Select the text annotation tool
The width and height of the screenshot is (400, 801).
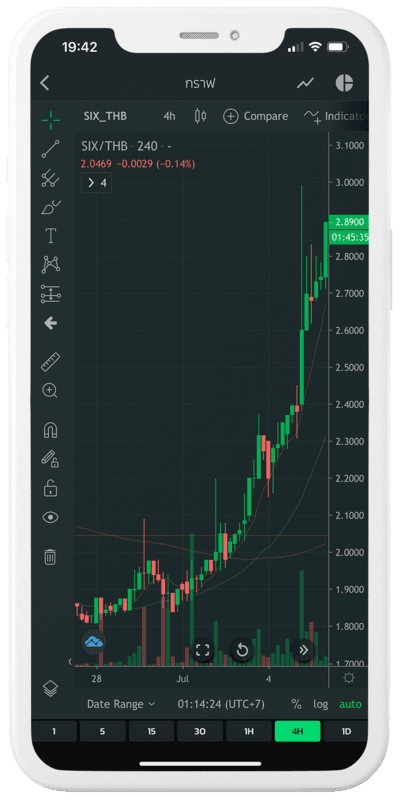50,236
